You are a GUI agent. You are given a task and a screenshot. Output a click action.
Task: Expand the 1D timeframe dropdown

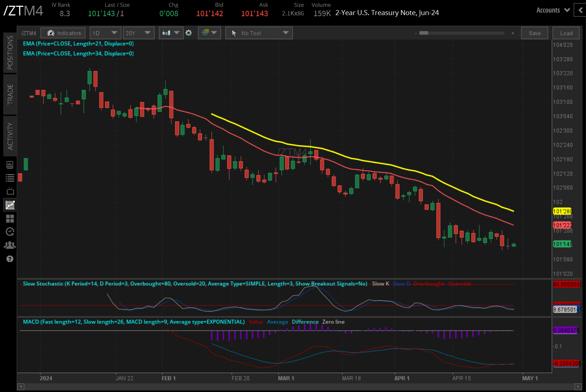coord(105,33)
